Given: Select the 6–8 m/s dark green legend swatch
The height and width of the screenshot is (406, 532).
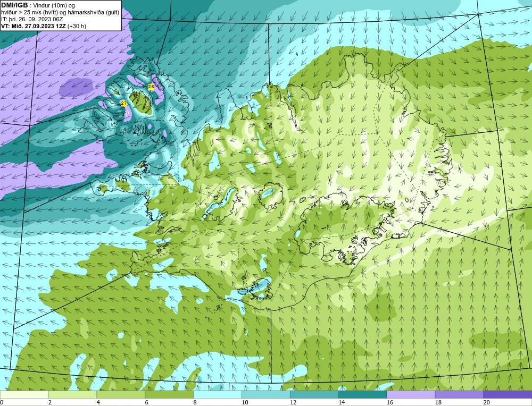Looking at the screenshot, I should click(x=169, y=394).
